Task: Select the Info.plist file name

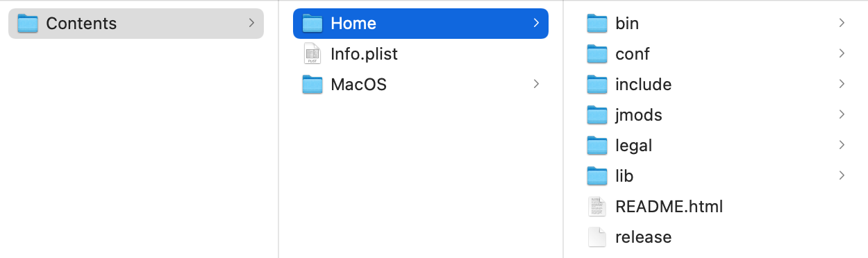Action: 364,54
